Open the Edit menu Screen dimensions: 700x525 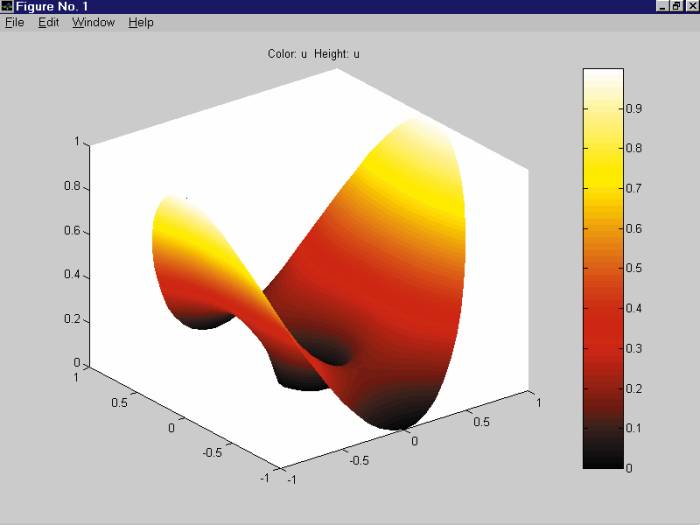pyautogui.click(x=48, y=22)
